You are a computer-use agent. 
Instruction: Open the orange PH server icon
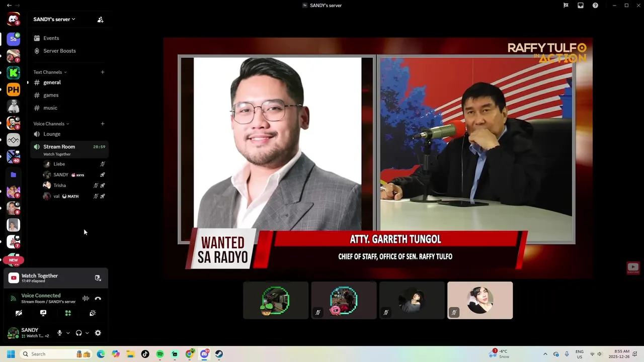point(14,90)
